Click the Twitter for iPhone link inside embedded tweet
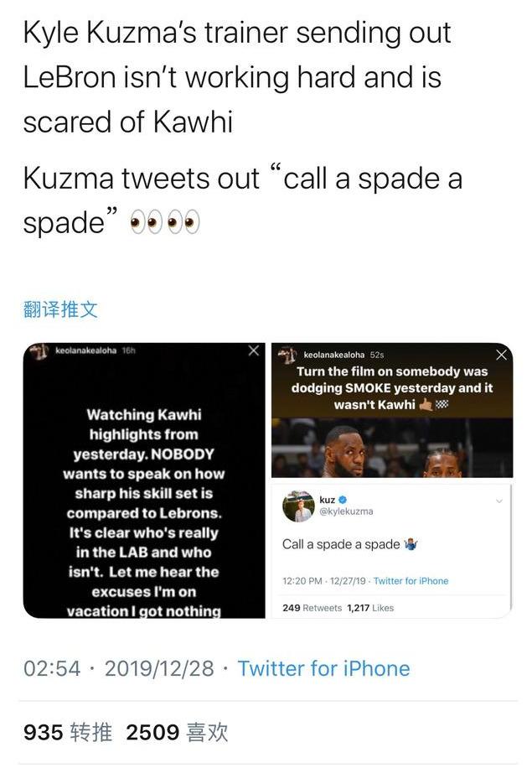The height and width of the screenshot is (768, 532). pyautogui.click(x=411, y=581)
